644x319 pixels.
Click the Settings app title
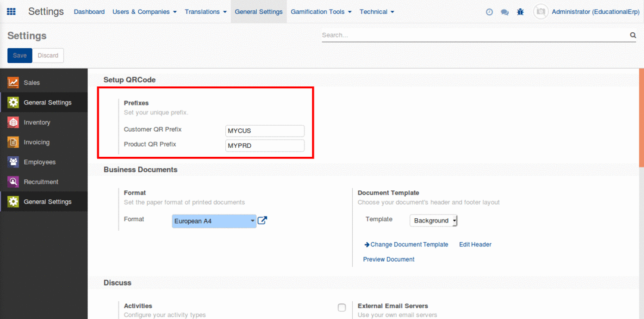(46, 11)
